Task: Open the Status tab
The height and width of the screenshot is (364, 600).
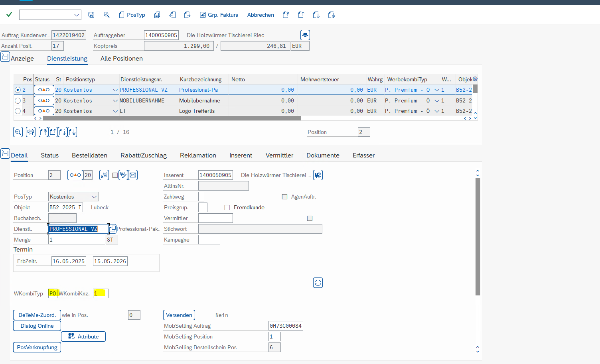Action: (49, 155)
